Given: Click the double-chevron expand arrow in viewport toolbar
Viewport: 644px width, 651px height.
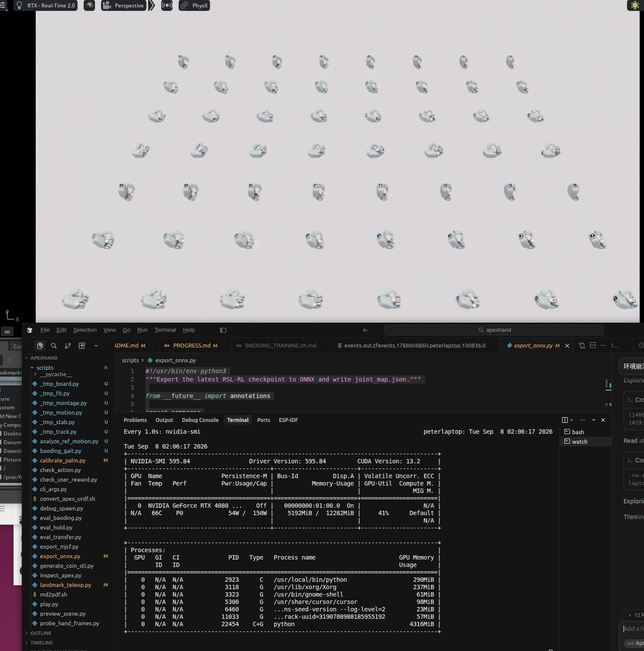Looking at the screenshot, I should [x=152, y=6].
